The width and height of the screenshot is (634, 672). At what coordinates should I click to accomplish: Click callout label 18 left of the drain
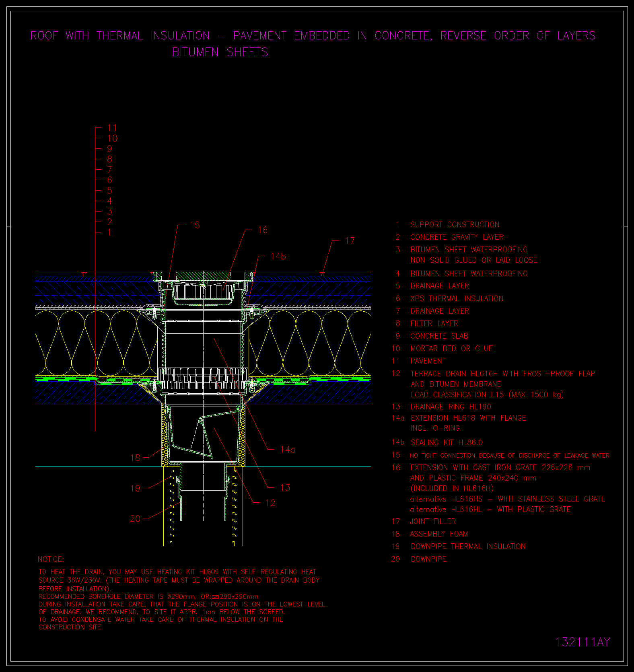click(x=136, y=458)
